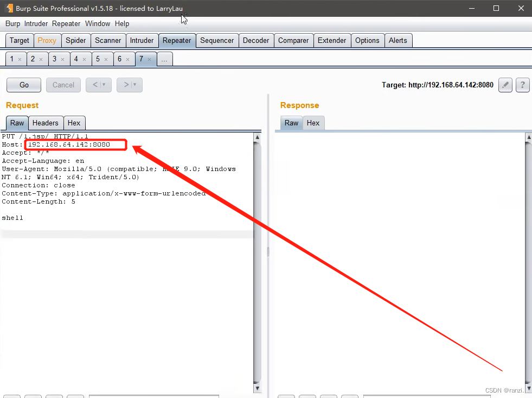Click scroll-down arrow in the Request pane
The image size is (532, 398).
[257, 388]
